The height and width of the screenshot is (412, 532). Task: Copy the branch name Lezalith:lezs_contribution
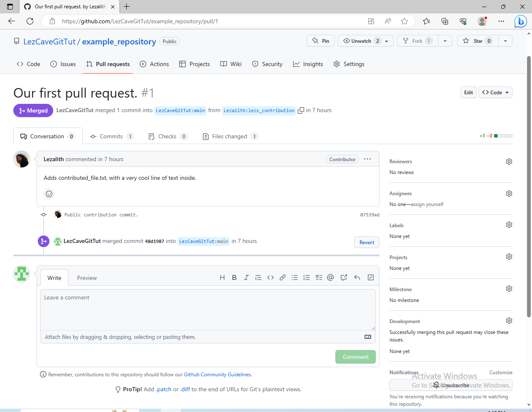tap(301, 110)
